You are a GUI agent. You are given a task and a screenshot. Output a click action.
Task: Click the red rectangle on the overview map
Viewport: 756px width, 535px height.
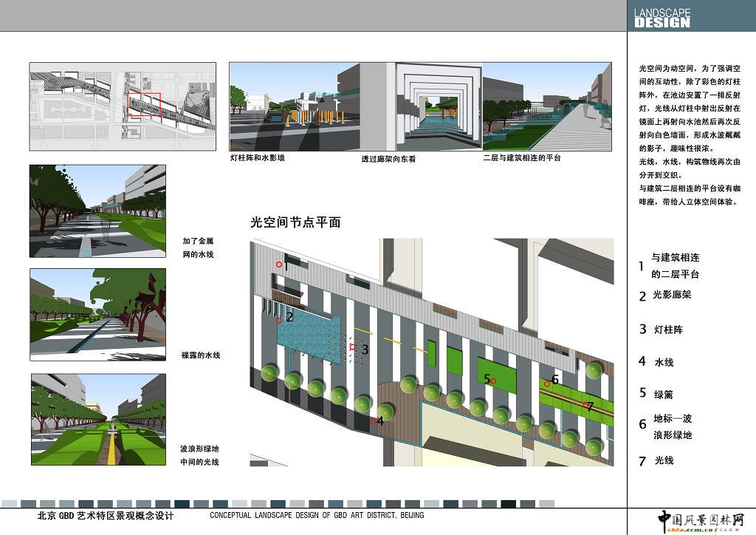(144, 106)
